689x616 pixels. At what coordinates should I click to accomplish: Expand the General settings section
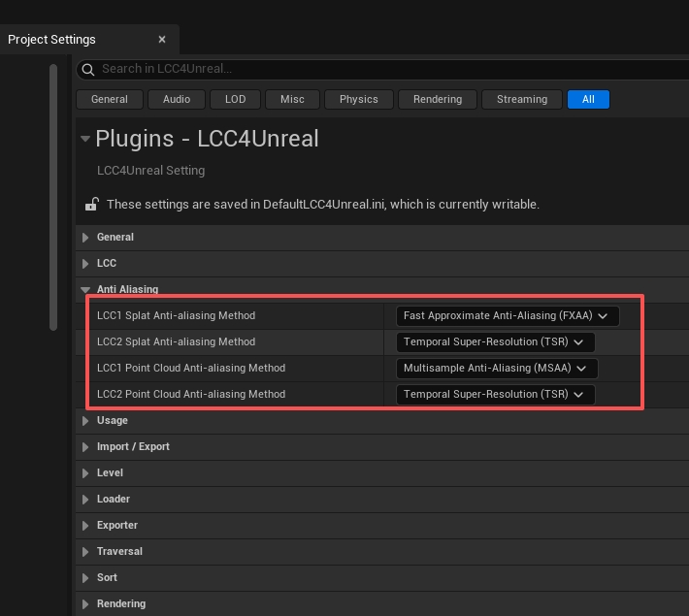(85, 238)
